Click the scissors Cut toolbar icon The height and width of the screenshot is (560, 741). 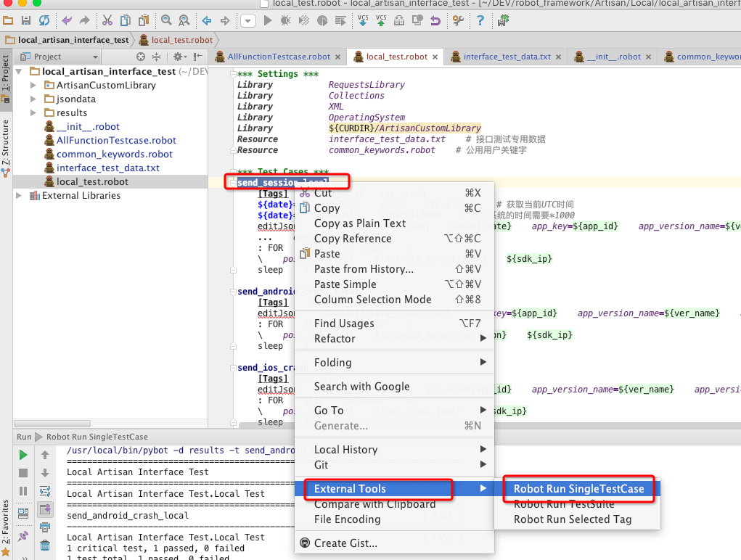pyautogui.click(x=107, y=21)
